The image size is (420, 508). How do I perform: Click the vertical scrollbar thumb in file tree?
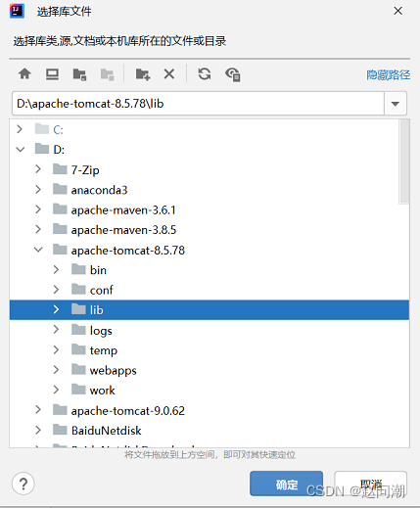click(x=404, y=162)
